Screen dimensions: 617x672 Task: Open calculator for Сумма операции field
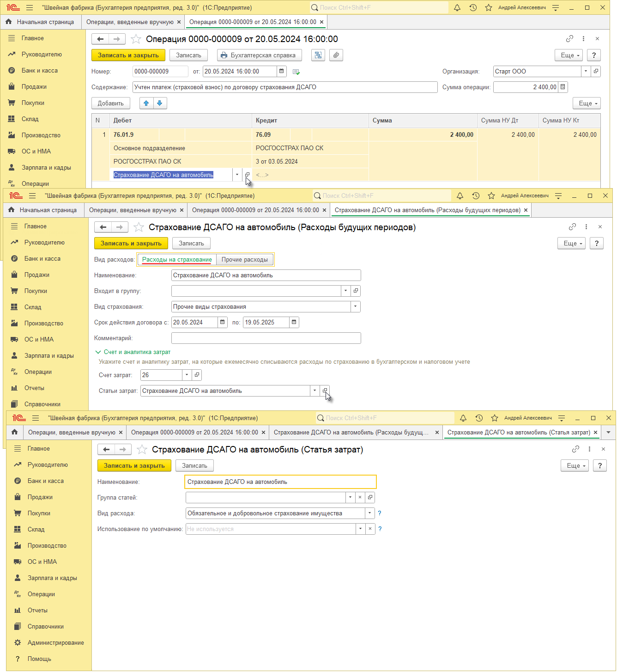(563, 87)
